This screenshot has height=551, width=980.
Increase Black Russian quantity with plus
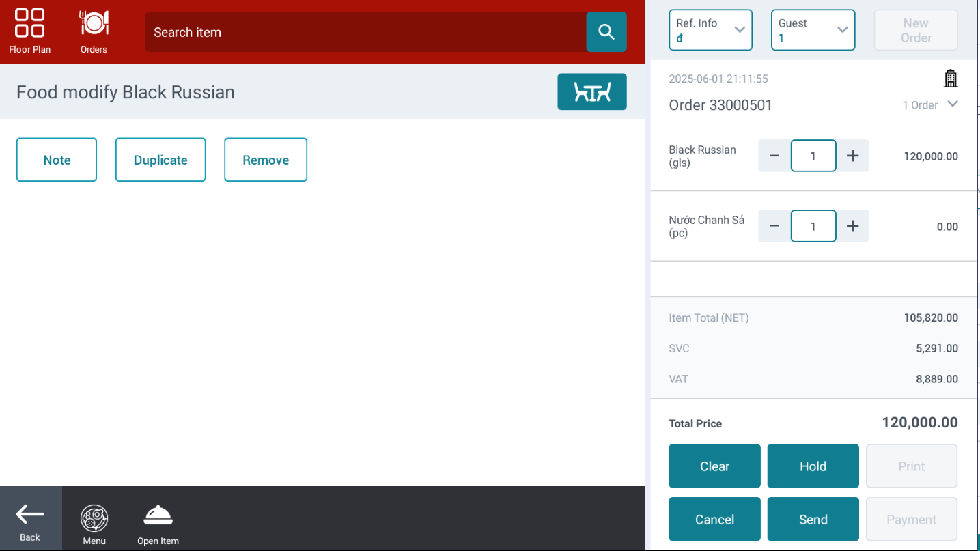[x=853, y=156]
